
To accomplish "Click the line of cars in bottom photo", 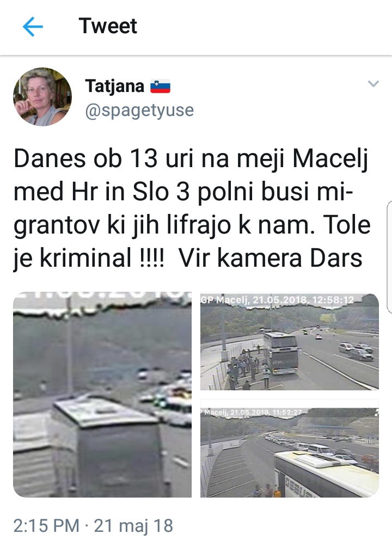I will point(307,444).
